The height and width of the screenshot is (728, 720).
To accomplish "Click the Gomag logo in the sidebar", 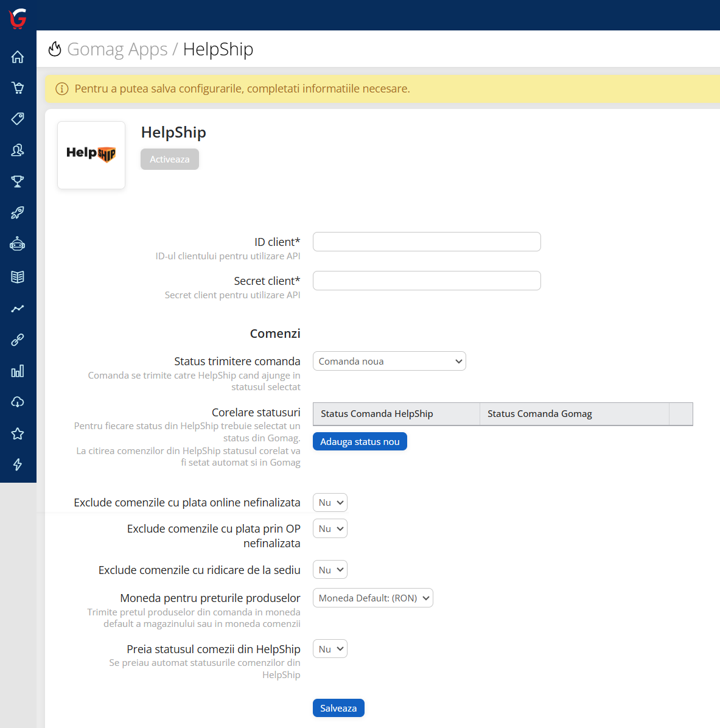I will click(x=18, y=18).
